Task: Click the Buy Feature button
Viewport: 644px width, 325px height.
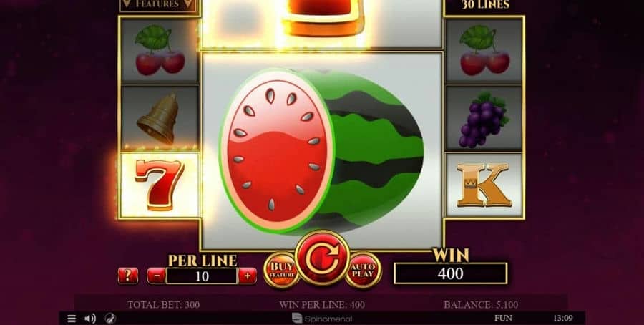Action: pyautogui.click(x=281, y=270)
